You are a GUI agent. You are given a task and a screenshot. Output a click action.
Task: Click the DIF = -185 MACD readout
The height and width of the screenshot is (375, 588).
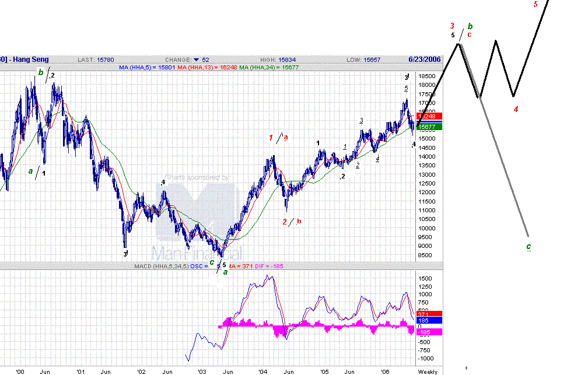coord(269,267)
